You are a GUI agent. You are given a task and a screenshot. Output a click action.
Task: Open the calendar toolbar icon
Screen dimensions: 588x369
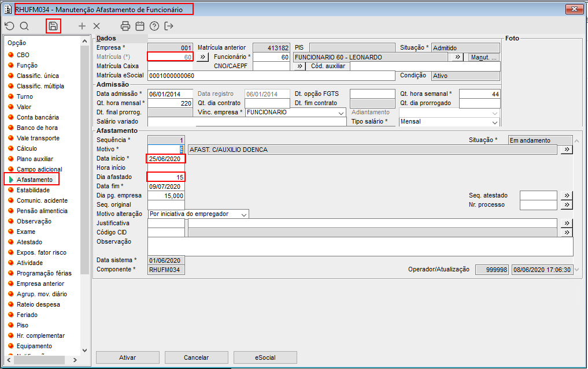(x=140, y=26)
